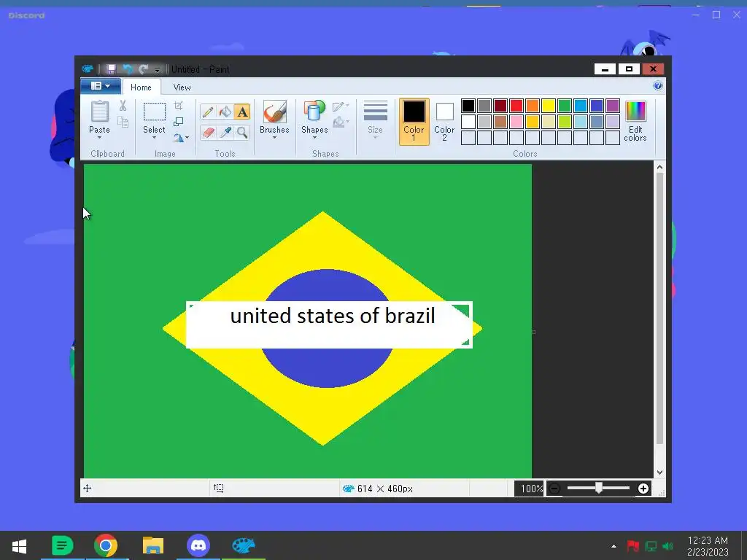Open the Rotate or flip dropdown
This screenshot has height=560, width=747.
pos(181,138)
